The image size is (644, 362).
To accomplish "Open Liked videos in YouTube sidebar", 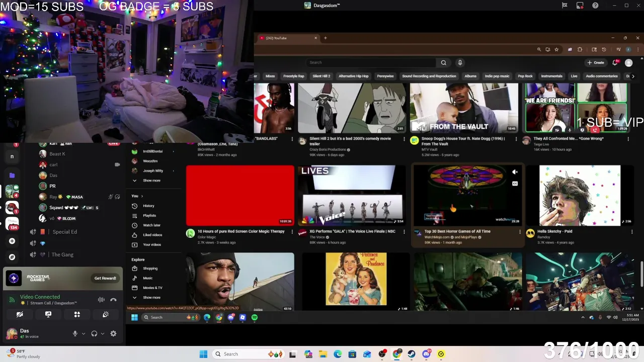I will click(x=152, y=235).
